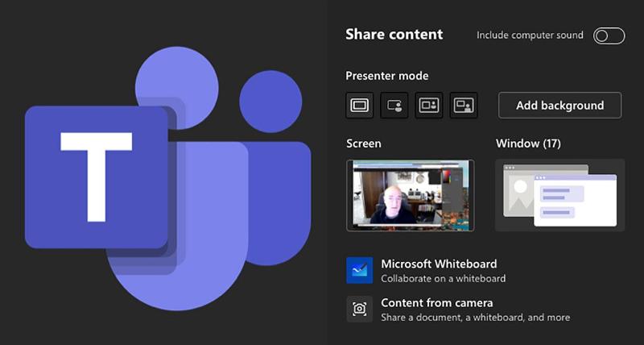
Task: Click the Add background button
Action: pos(559,106)
